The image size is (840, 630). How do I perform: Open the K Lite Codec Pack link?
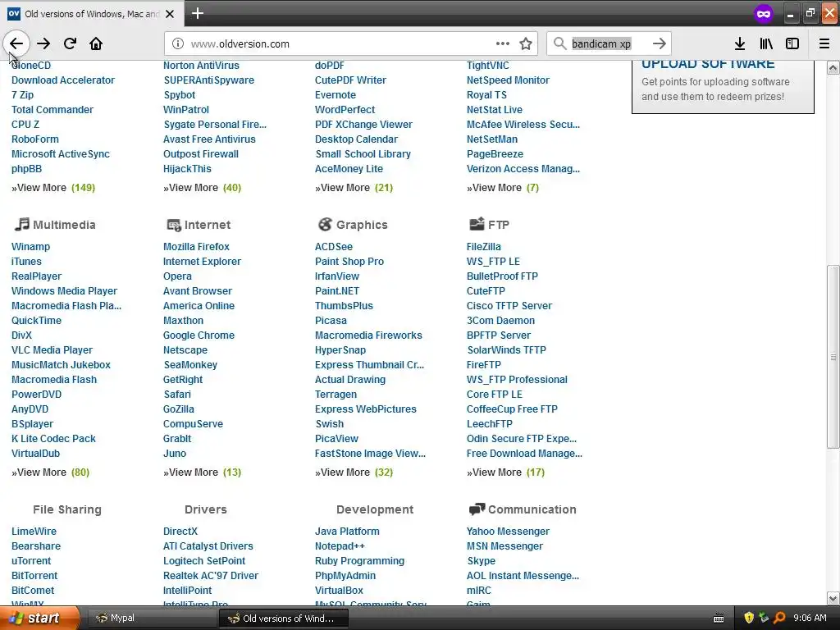(x=53, y=438)
